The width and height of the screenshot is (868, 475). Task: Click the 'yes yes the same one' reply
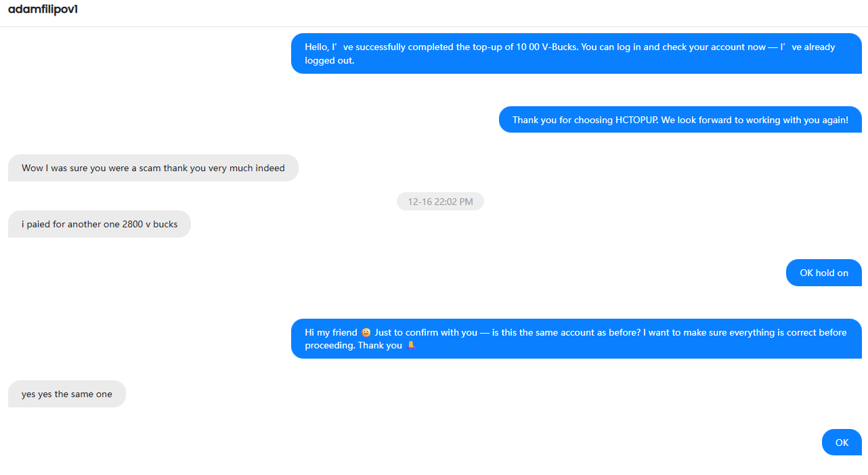[67, 394]
